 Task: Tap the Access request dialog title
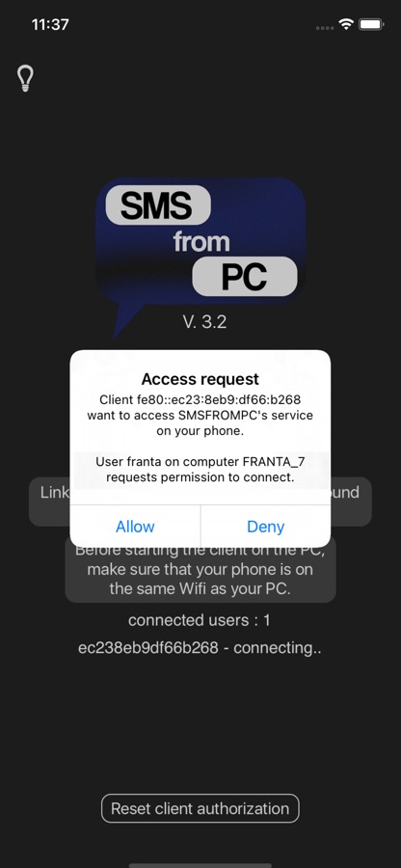200,379
